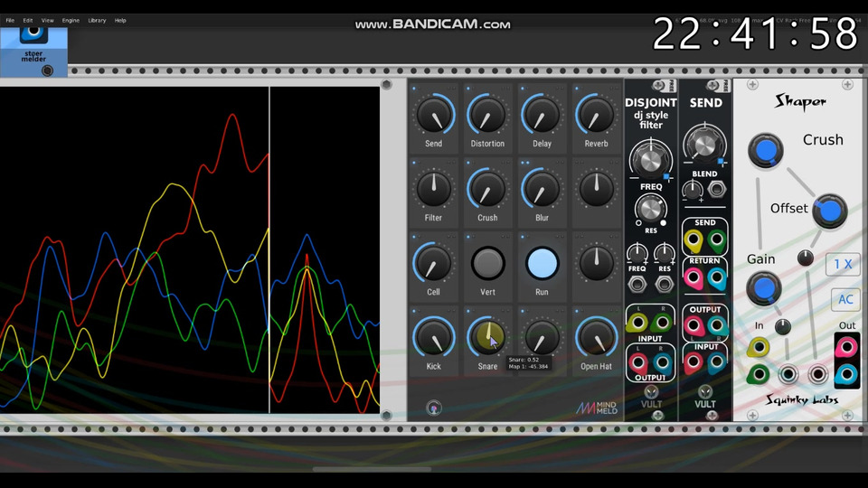Click the Delay knob

542,116
